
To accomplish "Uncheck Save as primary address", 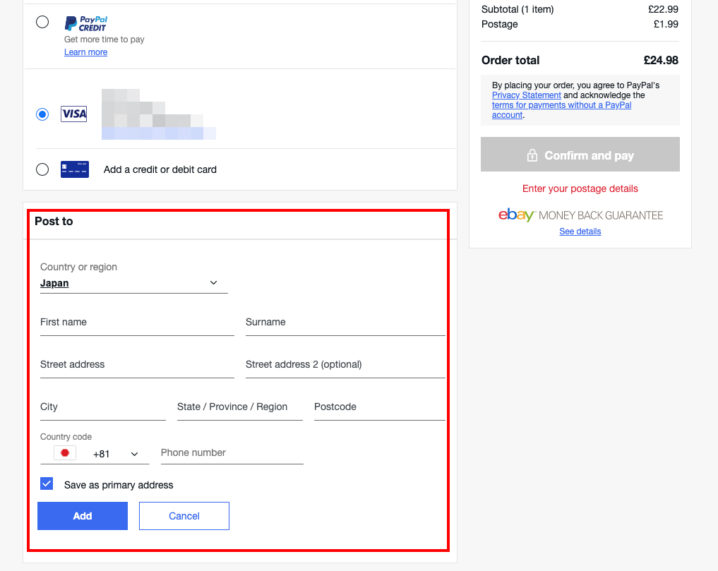I will pyautogui.click(x=47, y=484).
